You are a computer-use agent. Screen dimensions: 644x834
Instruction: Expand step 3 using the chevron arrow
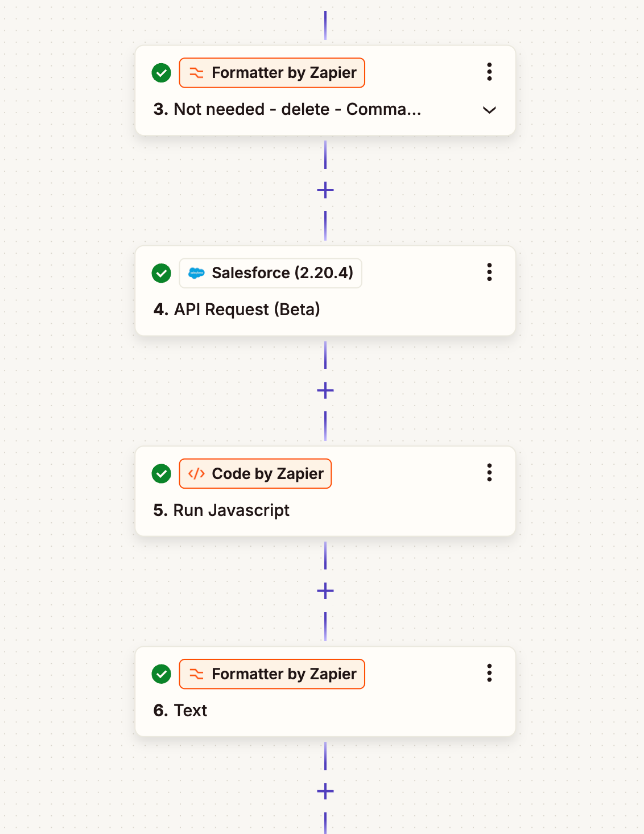(x=489, y=110)
